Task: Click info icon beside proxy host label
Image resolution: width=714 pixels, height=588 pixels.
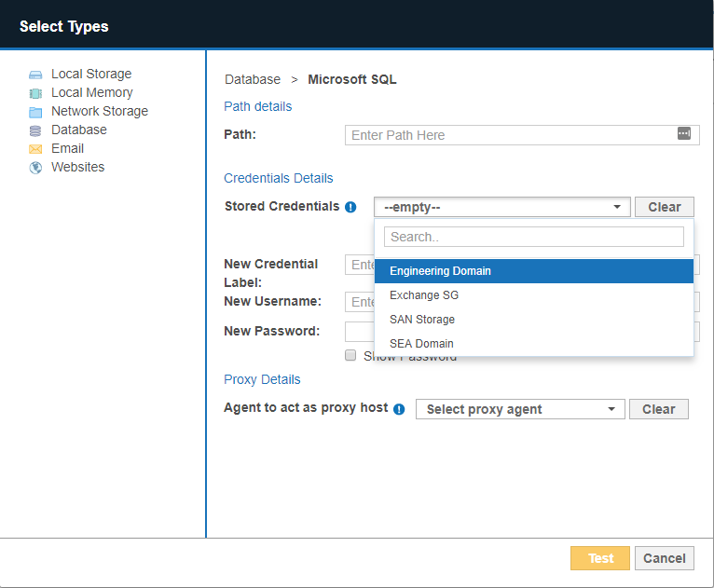Action: click(399, 409)
